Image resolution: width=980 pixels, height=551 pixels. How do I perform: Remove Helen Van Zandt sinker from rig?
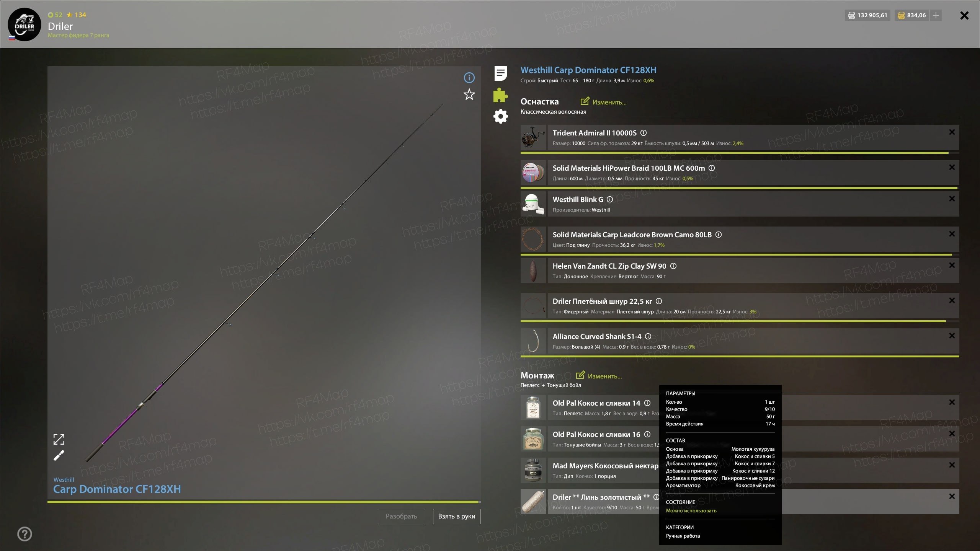(x=952, y=265)
